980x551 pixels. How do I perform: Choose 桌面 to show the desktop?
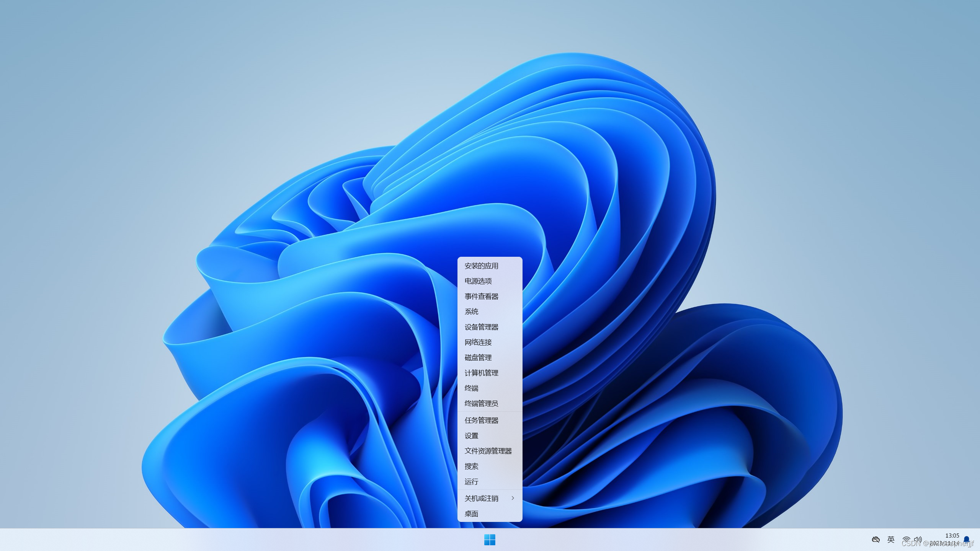(x=490, y=514)
